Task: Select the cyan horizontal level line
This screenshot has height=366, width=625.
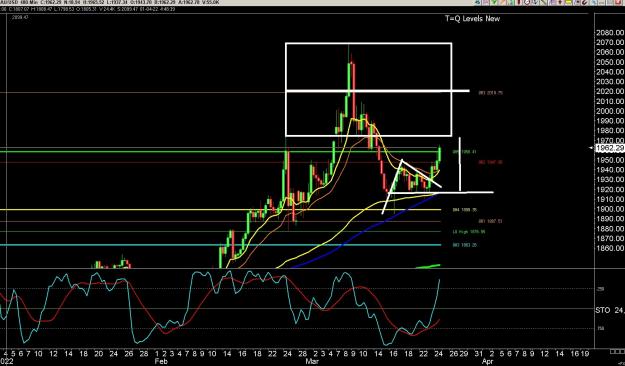Action: (x=220, y=245)
